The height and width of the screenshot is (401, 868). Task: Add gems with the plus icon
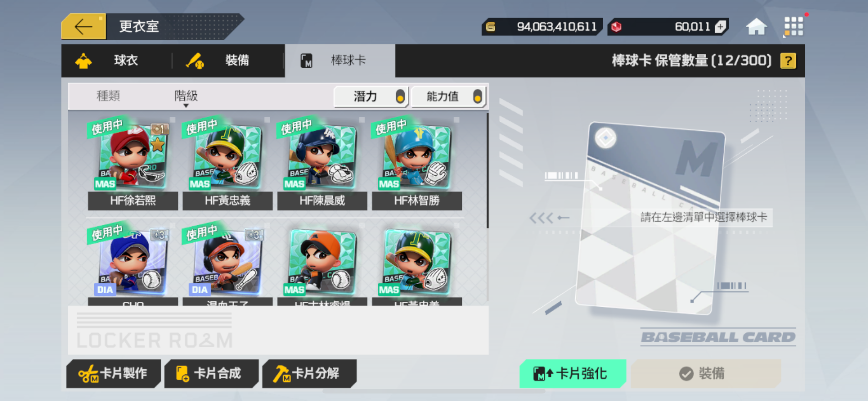[720, 27]
